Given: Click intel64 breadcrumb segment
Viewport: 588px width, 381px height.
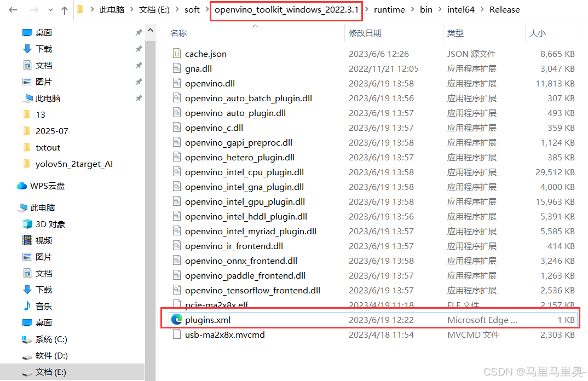Looking at the screenshot, I should [x=460, y=10].
